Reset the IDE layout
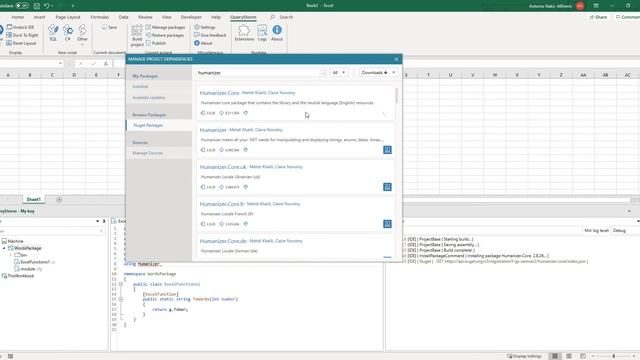The width and height of the screenshot is (640, 360). point(21,43)
